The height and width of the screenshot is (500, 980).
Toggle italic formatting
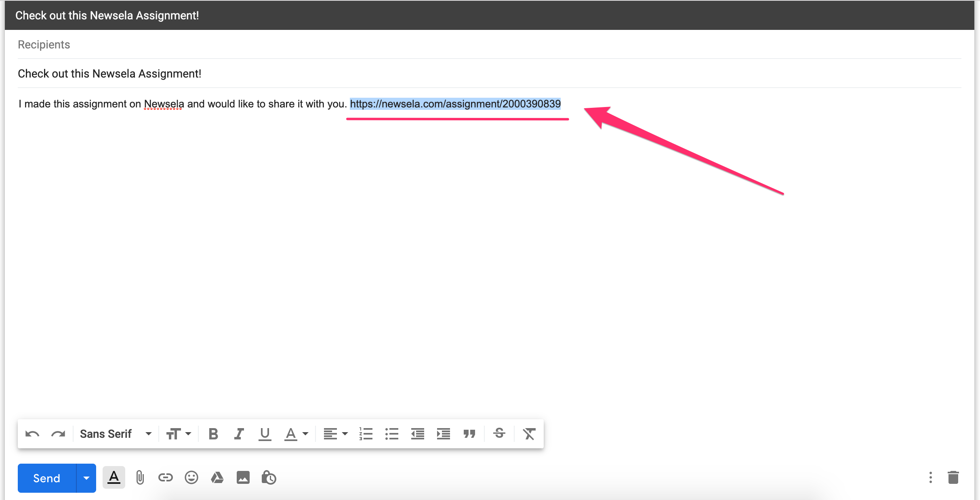click(239, 434)
